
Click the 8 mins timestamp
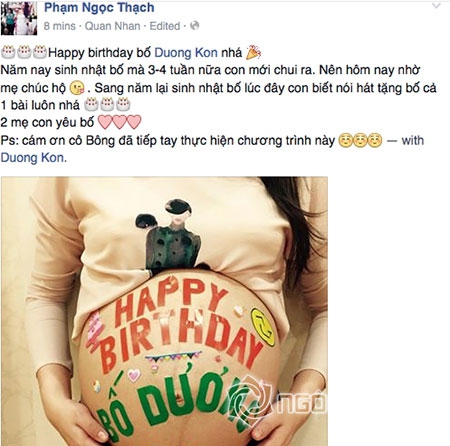pyautogui.click(x=60, y=26)
